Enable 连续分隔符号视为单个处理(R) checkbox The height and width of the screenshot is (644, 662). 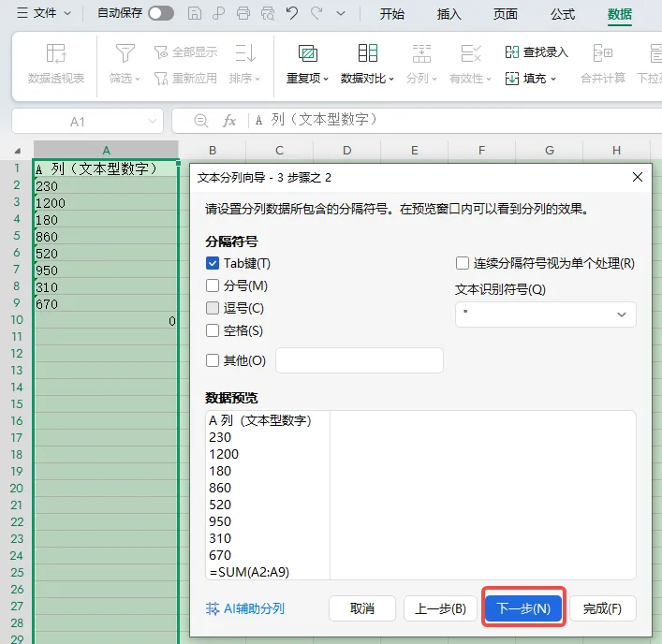point(463,263)
